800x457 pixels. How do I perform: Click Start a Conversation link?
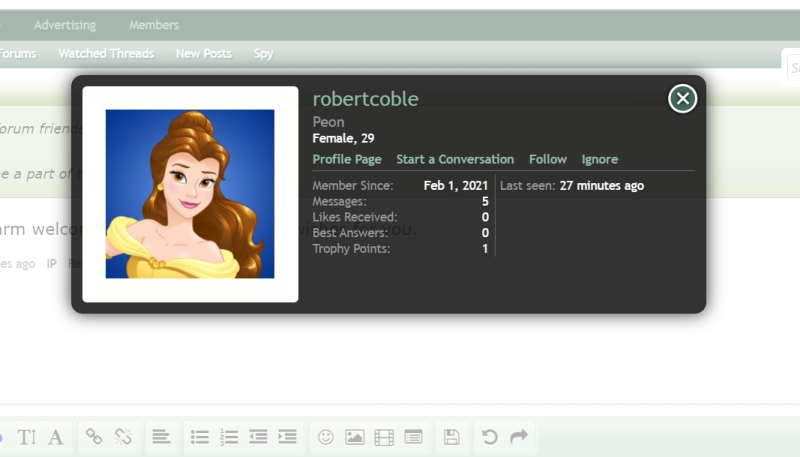point(455,160)
